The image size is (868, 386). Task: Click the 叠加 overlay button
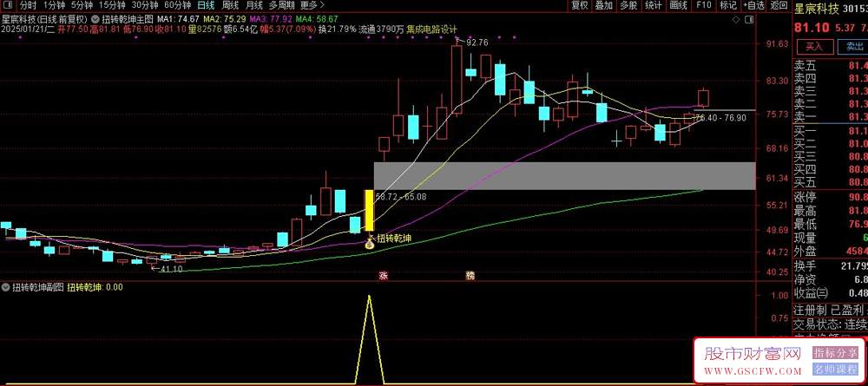coord(603,5)
